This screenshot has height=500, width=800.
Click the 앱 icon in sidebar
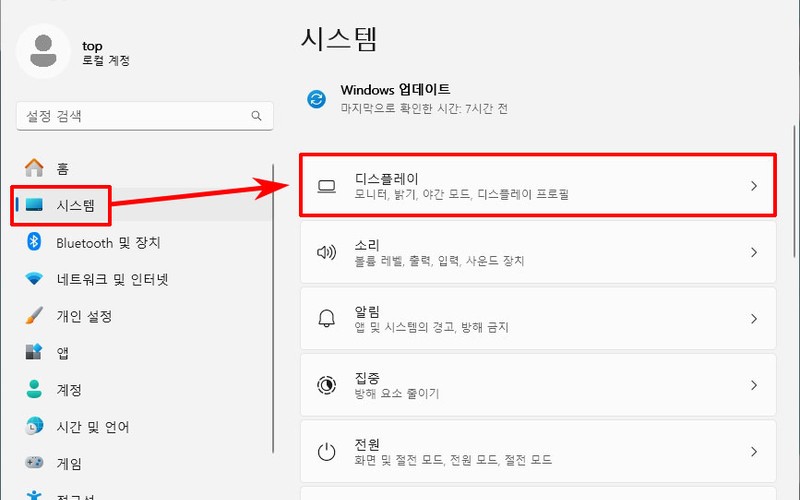click(x=34, y=352)
